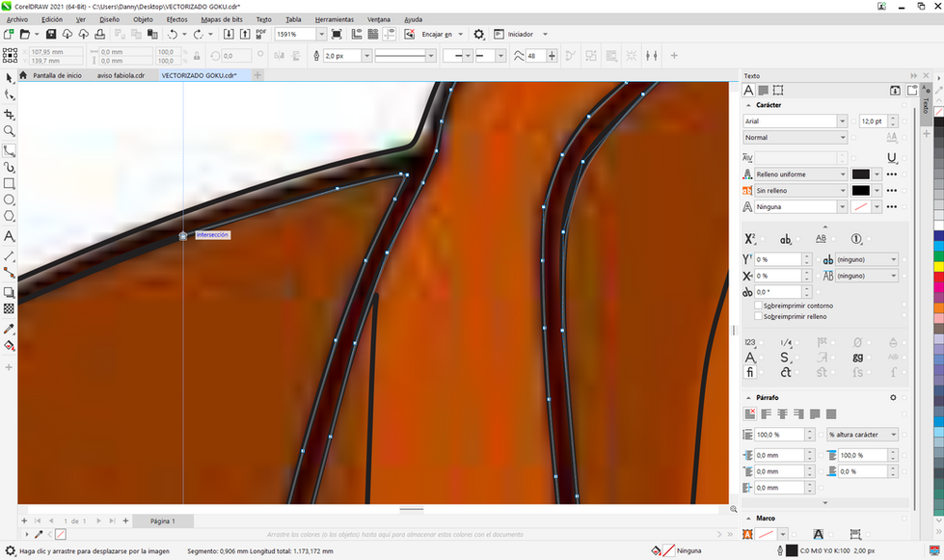Open the Mapas de bits menu

(222, 19)
